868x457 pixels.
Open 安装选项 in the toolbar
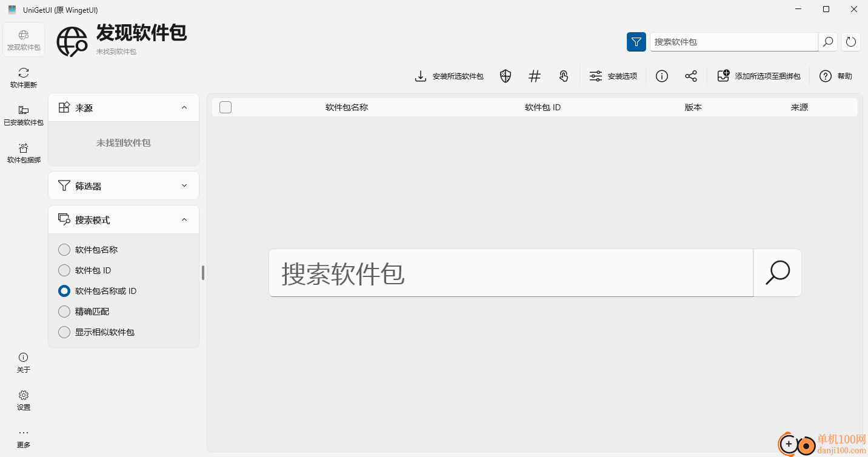click(x=613, y=76)
